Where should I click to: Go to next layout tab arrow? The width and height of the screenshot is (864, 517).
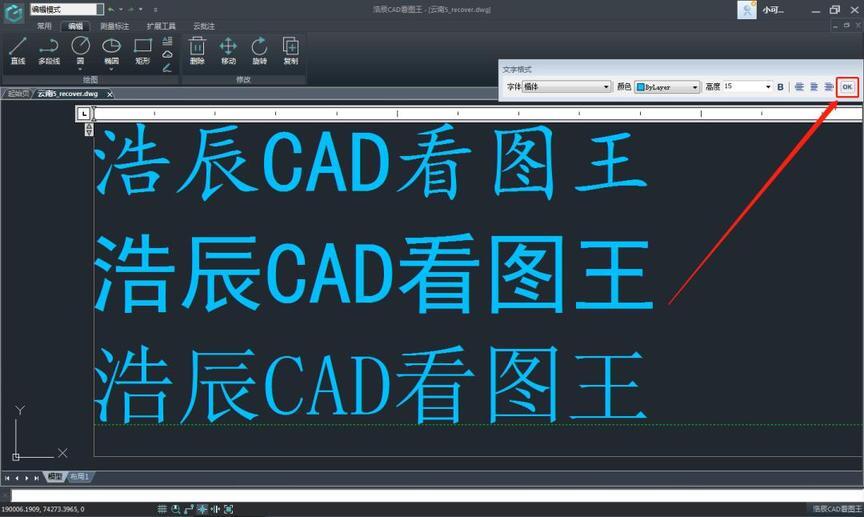point(26,478)
